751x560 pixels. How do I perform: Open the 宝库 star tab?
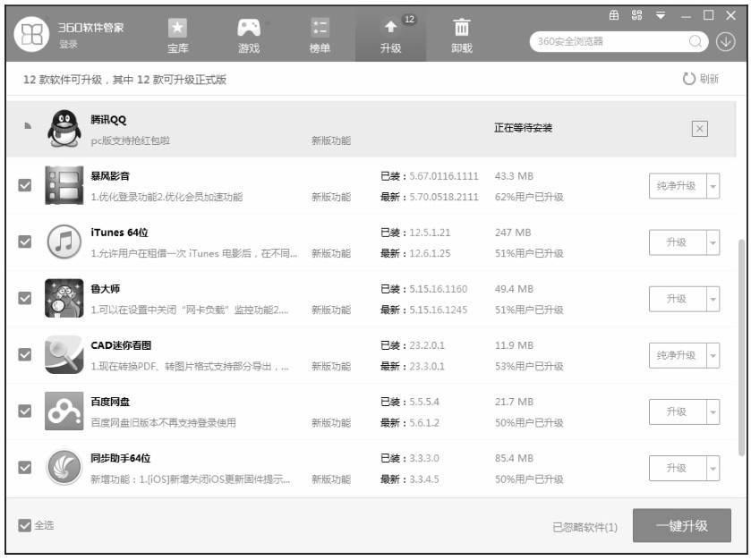[x=178, y=36]
